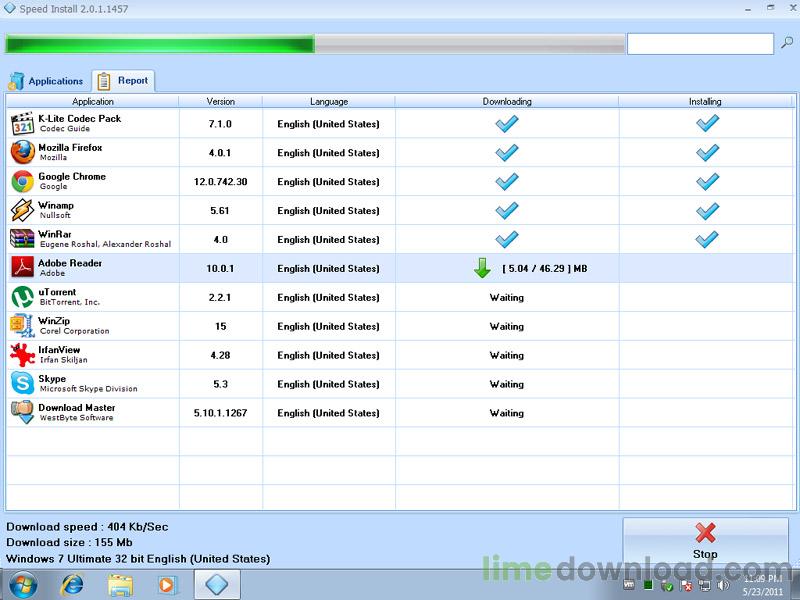Click the volume speaker tray icon

(x=723, y=586)
